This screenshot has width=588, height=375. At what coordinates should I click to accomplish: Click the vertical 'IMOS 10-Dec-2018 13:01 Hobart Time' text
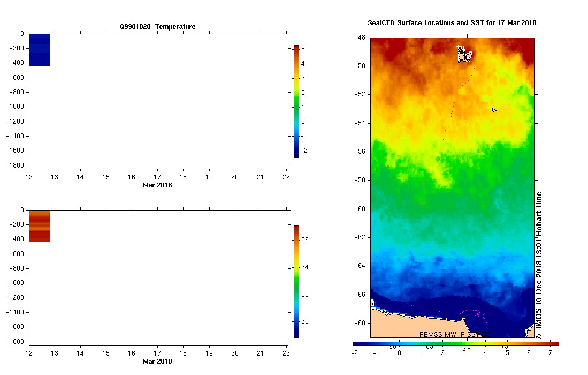(538, 260)
